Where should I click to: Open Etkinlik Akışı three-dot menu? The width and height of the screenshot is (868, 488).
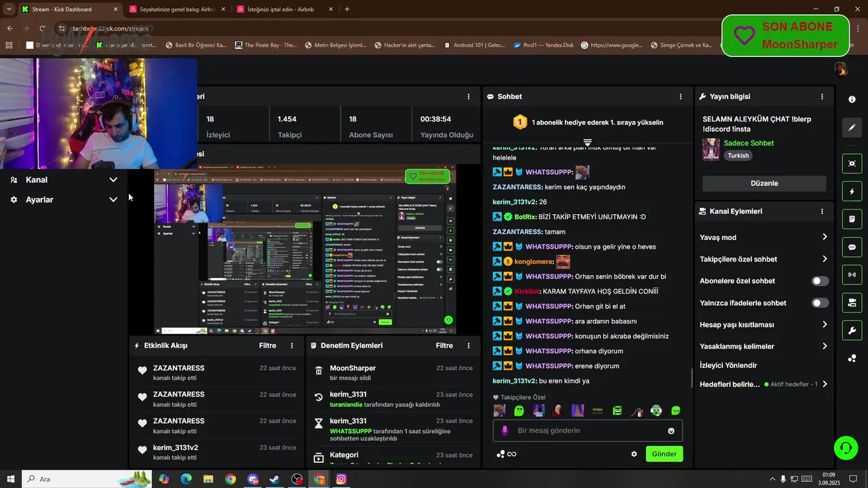point(292,346)
